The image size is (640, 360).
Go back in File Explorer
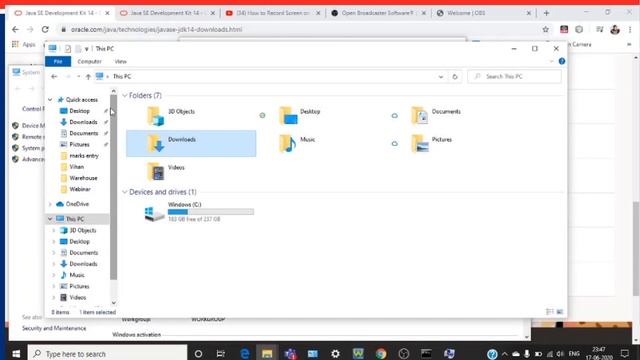point(54,76)
